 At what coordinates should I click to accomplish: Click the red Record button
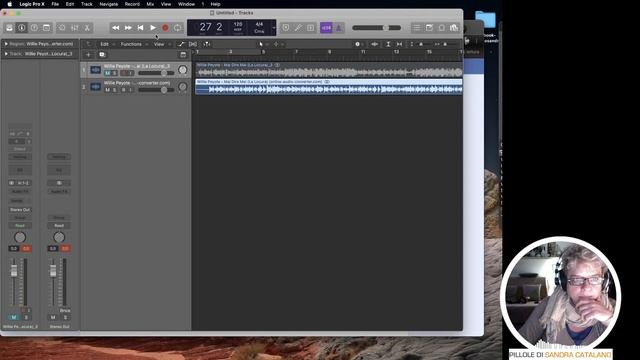coord(165,28)
